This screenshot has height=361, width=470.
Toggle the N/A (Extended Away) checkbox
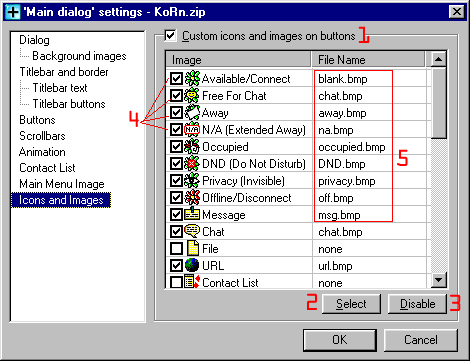pos(176,130)
